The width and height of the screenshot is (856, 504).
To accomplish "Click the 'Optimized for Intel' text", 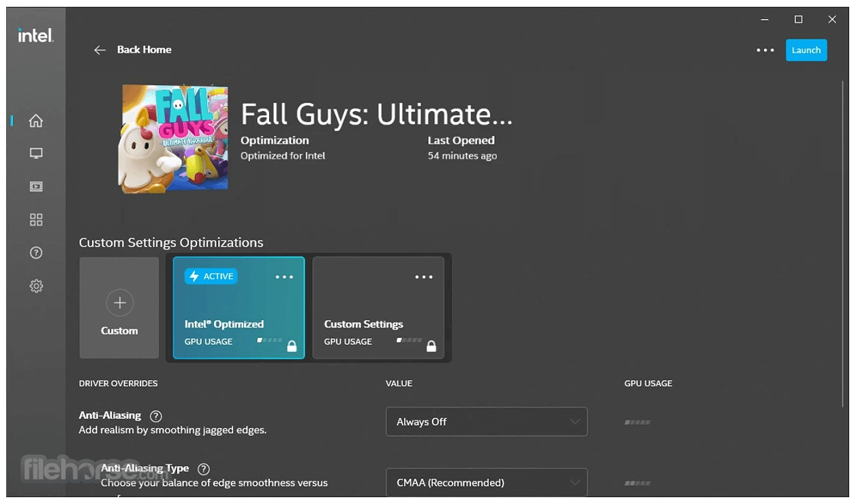I will (x=283, y=156).
